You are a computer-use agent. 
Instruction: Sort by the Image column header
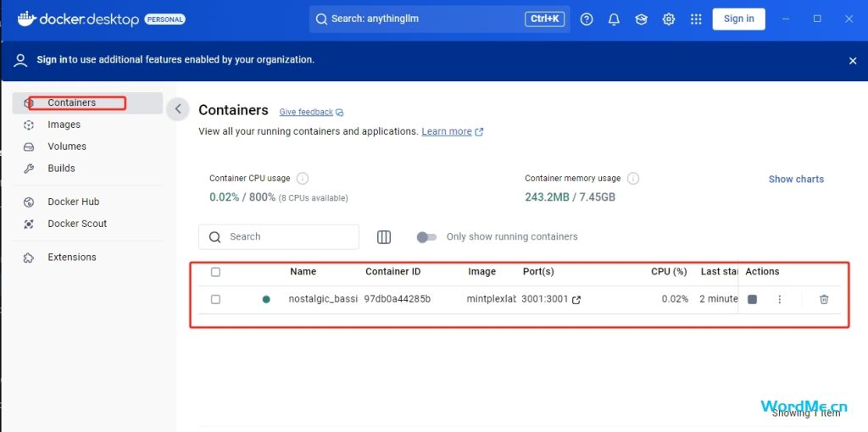pyautogui.click(x=481, y=272)
